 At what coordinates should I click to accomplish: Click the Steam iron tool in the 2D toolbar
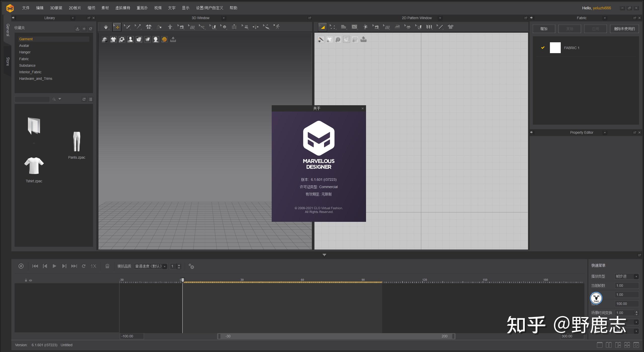point(397,27)
